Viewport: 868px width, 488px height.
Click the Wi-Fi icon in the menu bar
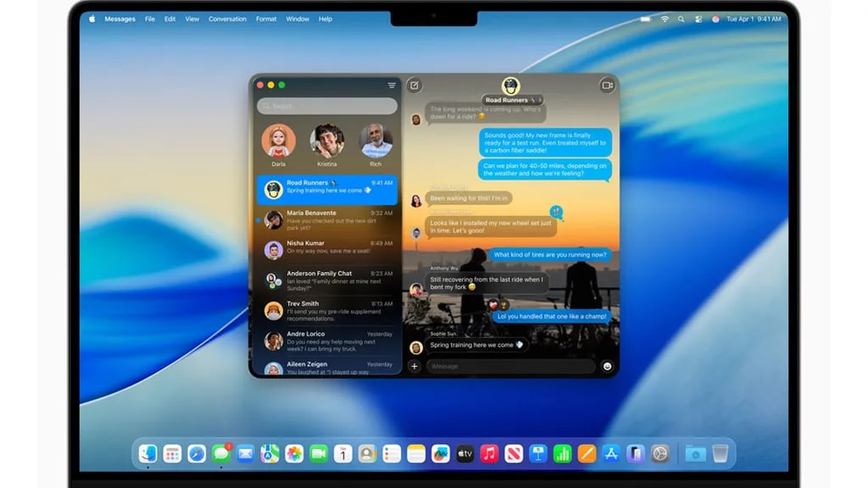tap(665, 18)
